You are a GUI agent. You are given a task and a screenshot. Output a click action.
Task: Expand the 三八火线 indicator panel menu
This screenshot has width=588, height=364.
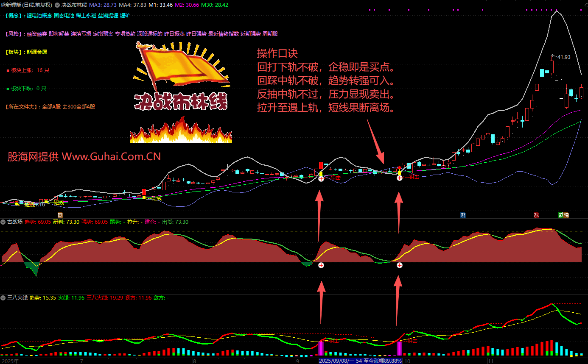click(3, 298)
